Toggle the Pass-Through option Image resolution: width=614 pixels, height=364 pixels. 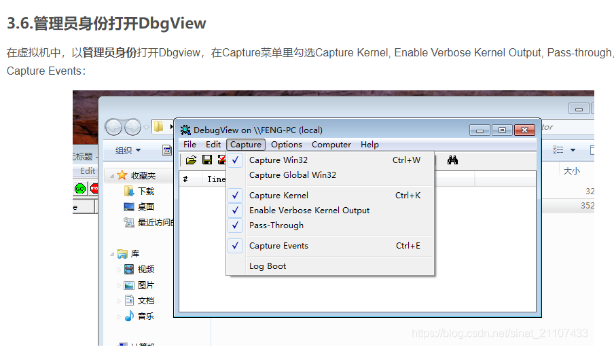[235, 225]
